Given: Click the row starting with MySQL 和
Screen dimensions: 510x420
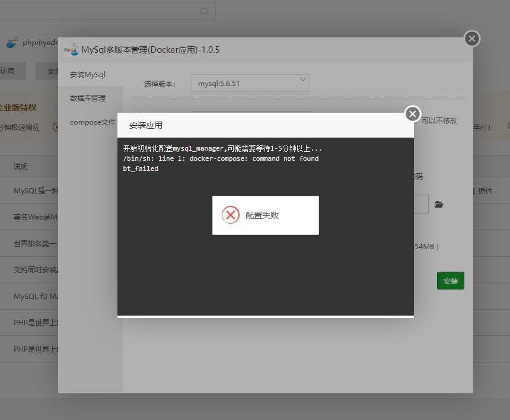Looking at the screenshot, I should tap(29, 297).
